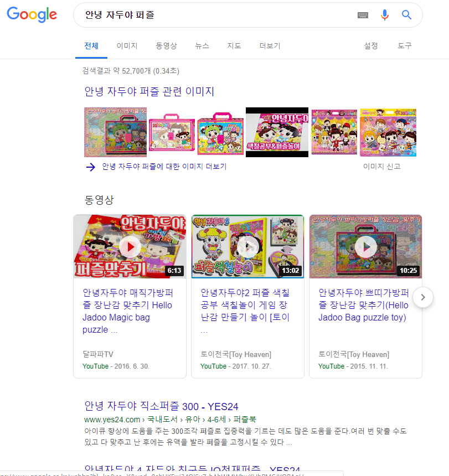Screen dimensions: 449x476
Task: Open the third image thumbnail, green-haired character bag
Action: [220, 133]
